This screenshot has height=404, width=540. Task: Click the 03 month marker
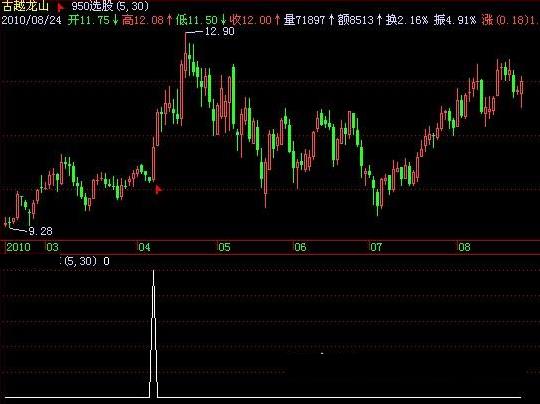pos(52,247)
